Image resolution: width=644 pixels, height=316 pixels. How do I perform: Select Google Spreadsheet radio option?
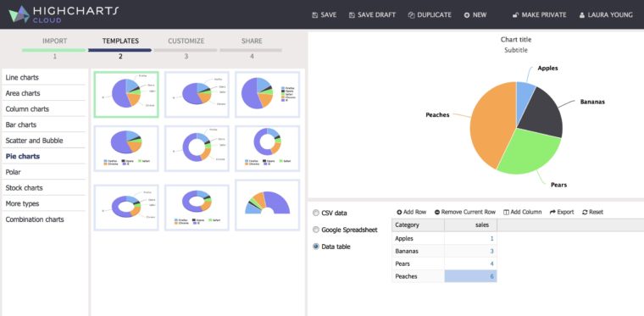(316, 230)
